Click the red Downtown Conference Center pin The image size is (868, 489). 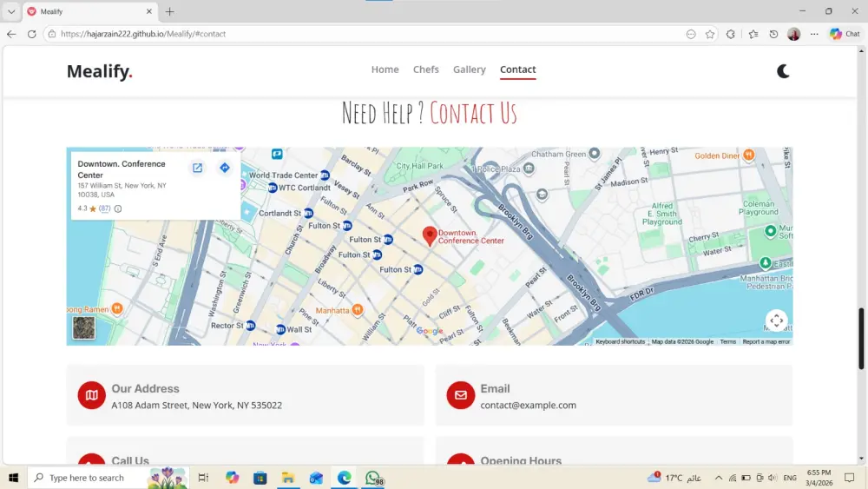click(x=430, y=235)
